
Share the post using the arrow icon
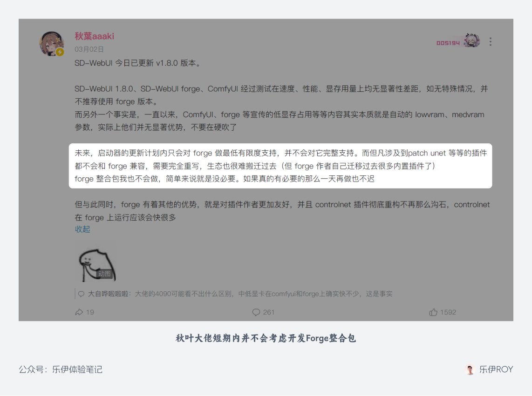pyautogui.click(x=79, y=312)
